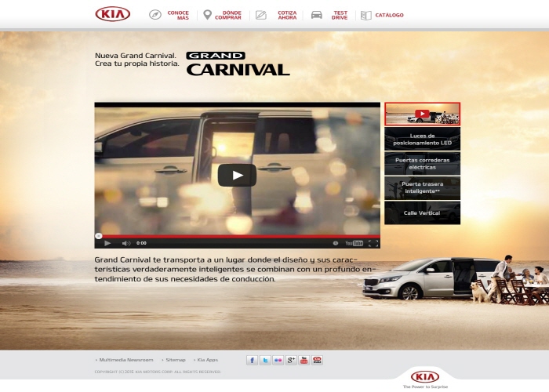Click the Grand Carnival title logo

tap(238, 64)
